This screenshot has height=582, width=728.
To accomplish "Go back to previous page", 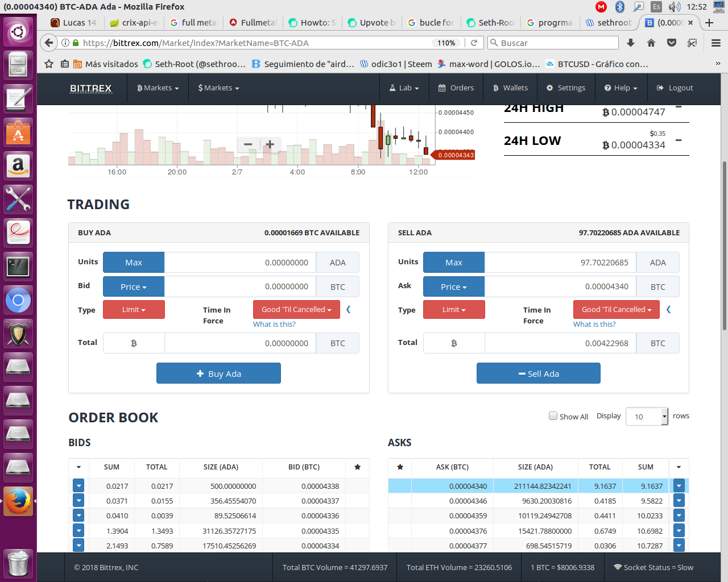I will [x=49, y=43].
